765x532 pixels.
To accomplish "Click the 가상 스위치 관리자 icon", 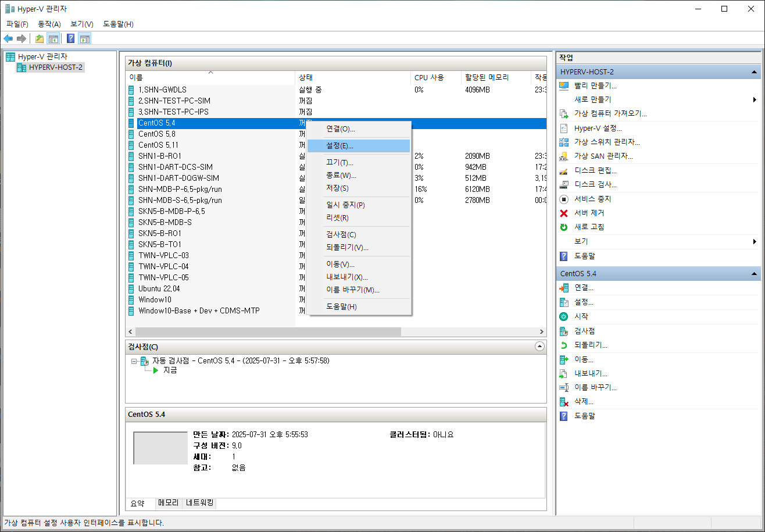I will pyautogui.click(x=563, y=142).
